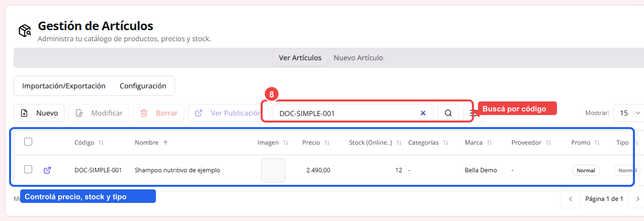Sort by the Categorías column
Viewport: 644px width, 221px height.
(x=428, y=143)
